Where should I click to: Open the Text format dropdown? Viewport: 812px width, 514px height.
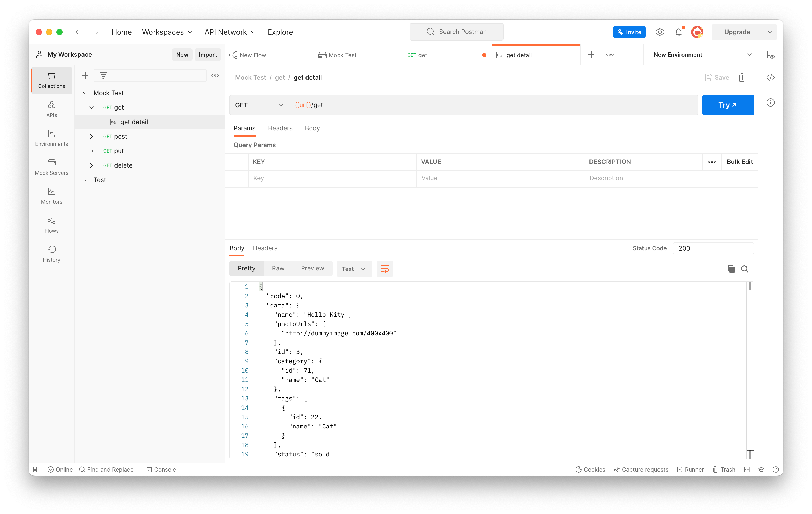(354, 269)
